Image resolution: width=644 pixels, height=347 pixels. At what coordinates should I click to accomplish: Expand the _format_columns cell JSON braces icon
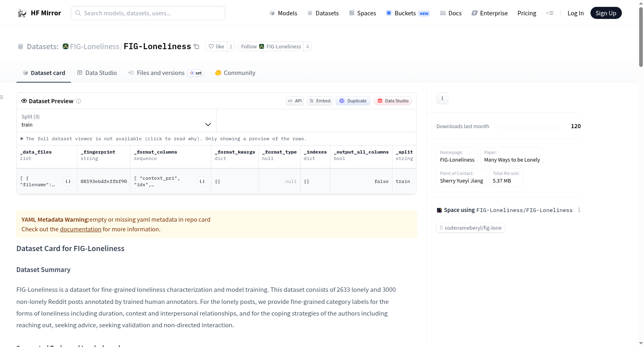point(202,181)
